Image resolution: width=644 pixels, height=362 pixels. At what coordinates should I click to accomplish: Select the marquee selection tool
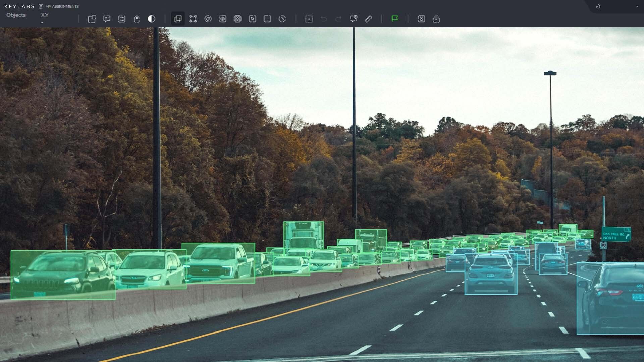(309, 19)
